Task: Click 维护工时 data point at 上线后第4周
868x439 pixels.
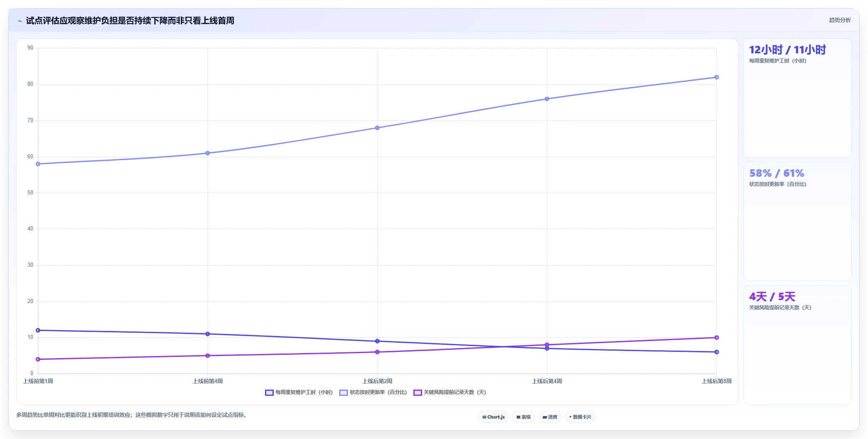Action: coord(547,349)
